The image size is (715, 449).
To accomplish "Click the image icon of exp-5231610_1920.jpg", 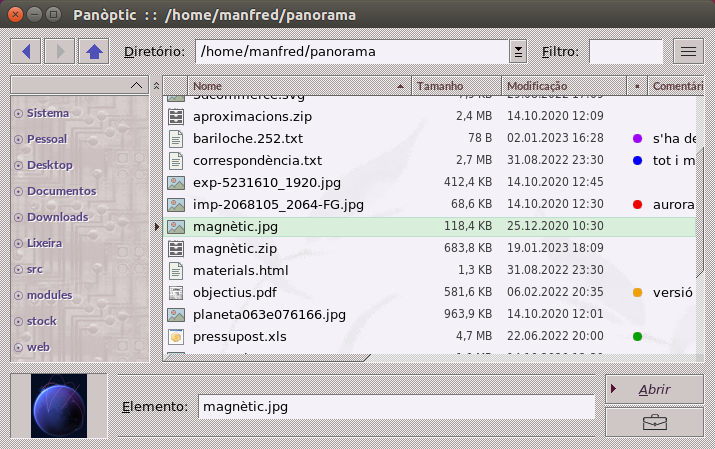I will (x=176, y=183).
